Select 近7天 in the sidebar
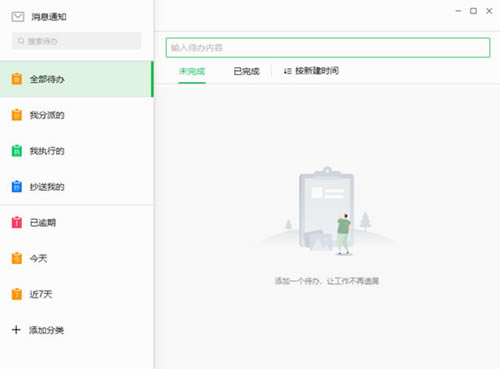 click(x=76, y=294)
